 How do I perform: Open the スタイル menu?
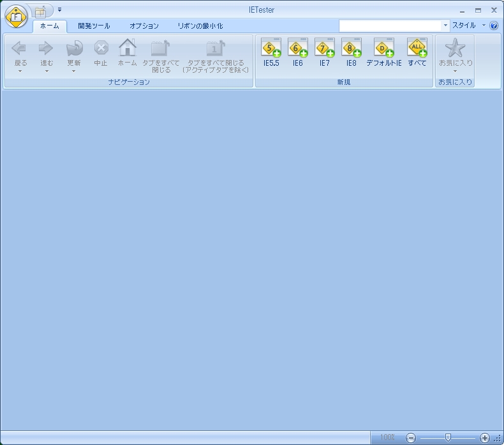pyautogui.click(x=464, y=26)
